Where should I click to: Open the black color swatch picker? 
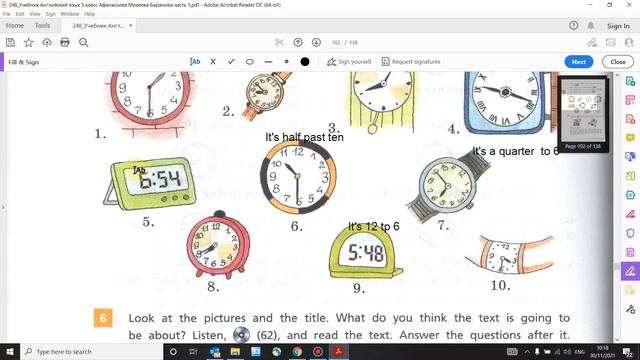[305, 62]
